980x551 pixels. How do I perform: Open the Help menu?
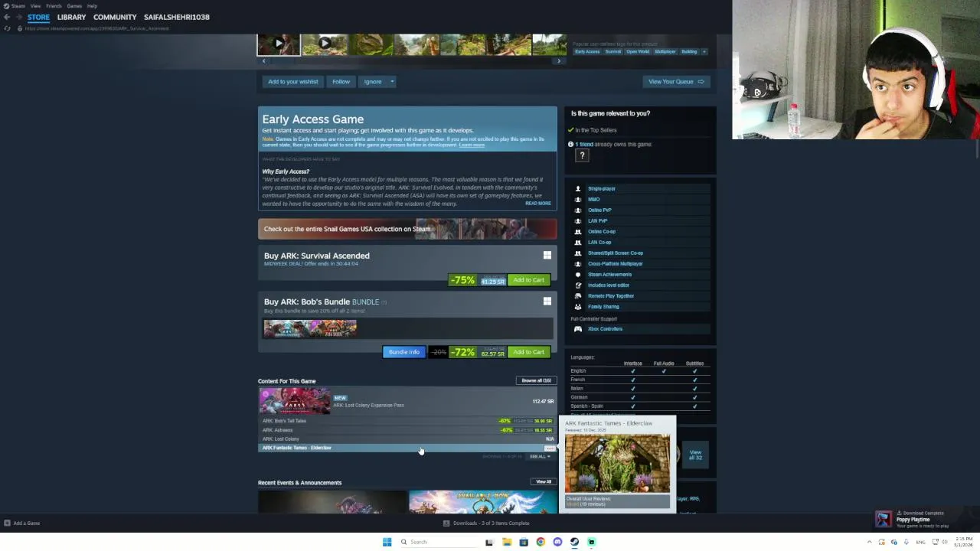coord(92,5)
